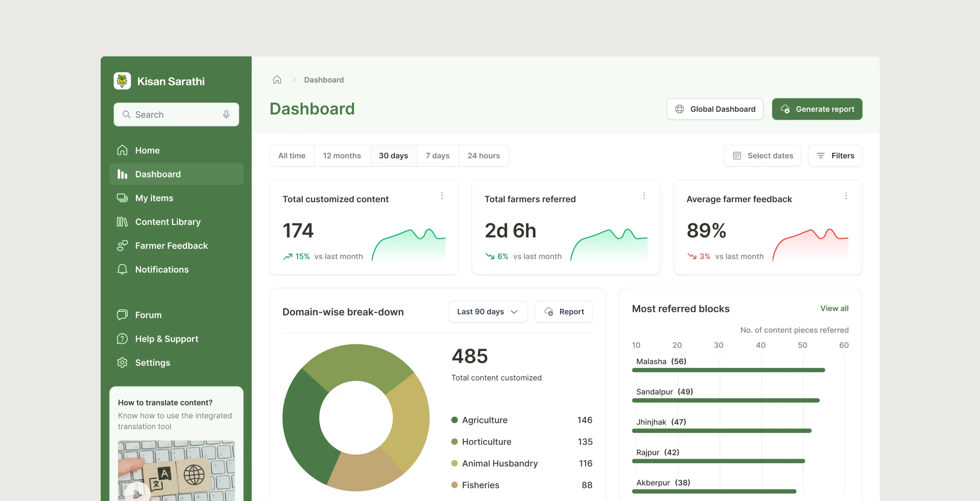
Task: Open the translation tutorial video thumbnail
Action: coord(176,470)
